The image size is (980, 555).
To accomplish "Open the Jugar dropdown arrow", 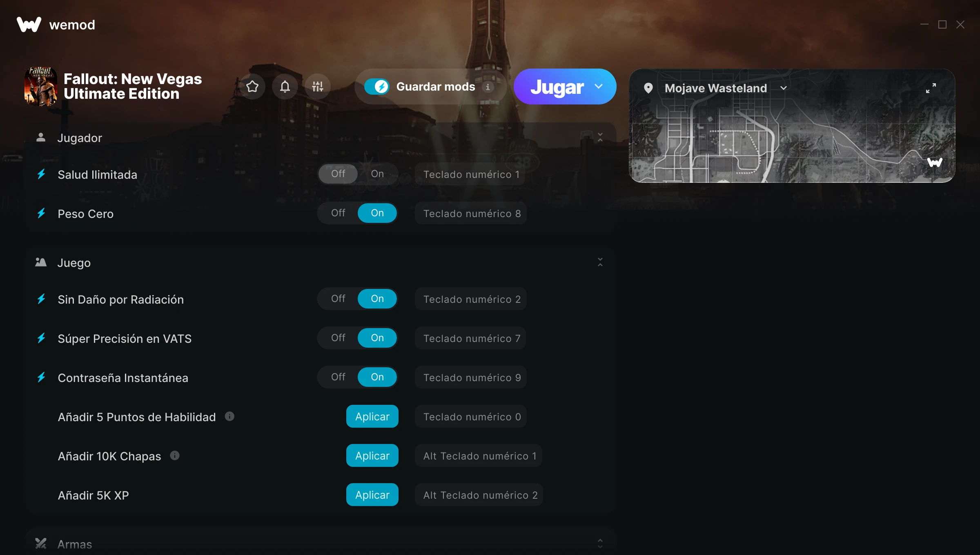I will point(599,87).
